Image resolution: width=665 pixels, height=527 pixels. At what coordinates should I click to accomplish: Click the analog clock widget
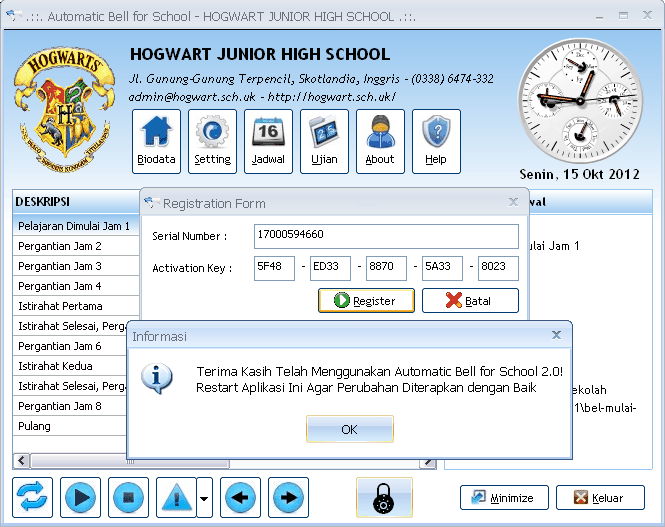580,101
